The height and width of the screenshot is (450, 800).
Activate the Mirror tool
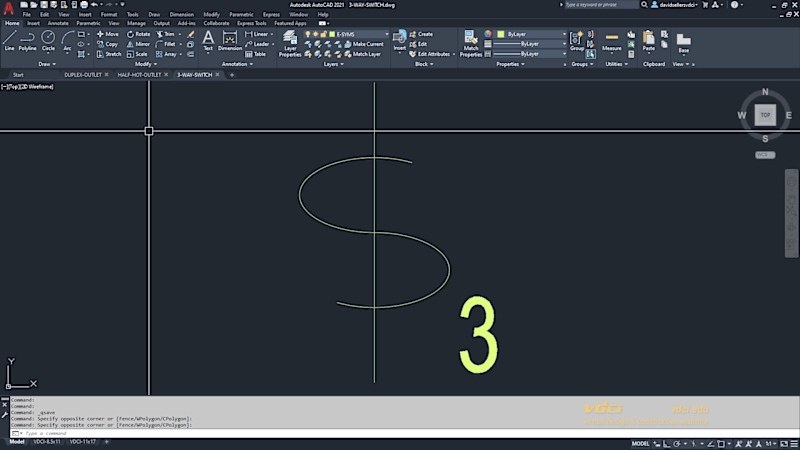click(x=138, y=44)
